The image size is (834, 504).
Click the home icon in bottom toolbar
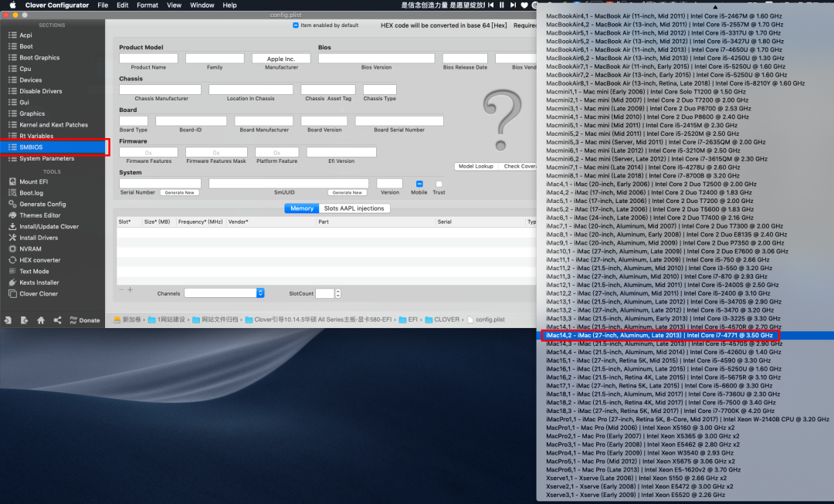click(41, 320)
